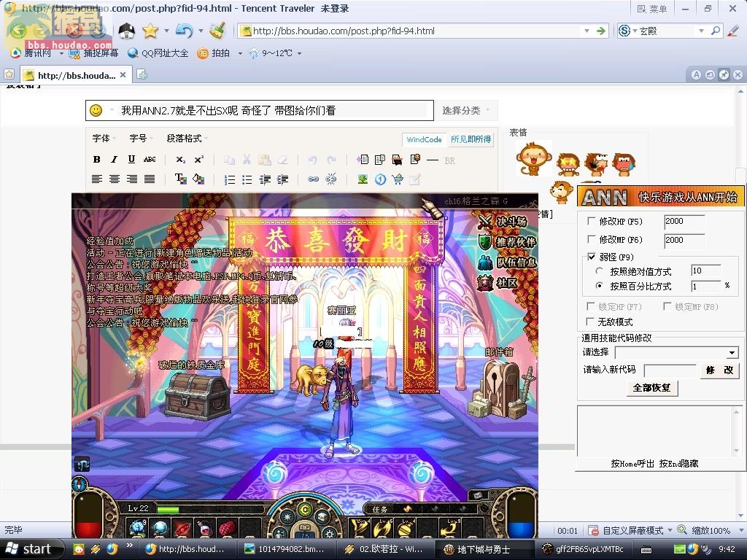Switch to 1014794082.bm... taskbar window

(x=286, y=549)
